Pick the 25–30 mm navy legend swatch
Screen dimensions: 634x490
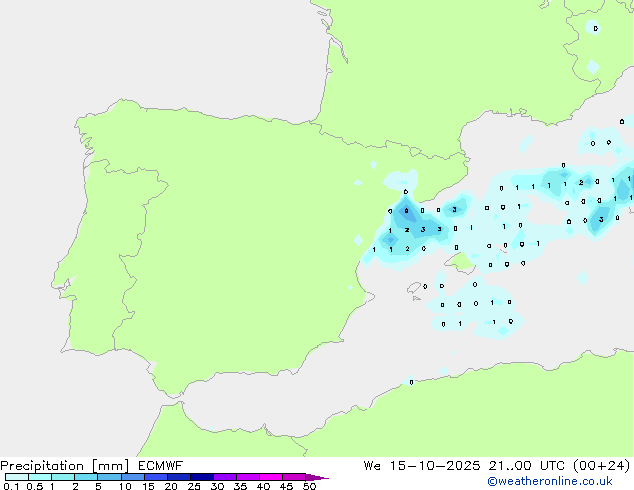pyautogui.click(x=202, y=477)
